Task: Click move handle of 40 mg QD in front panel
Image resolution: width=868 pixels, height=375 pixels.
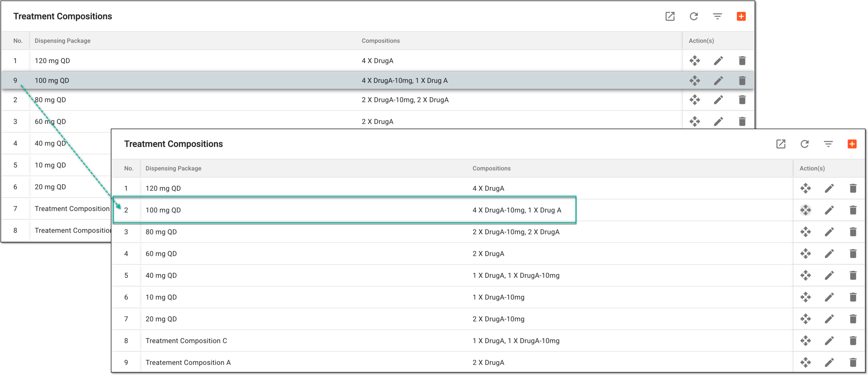Action: click(806, 276)
